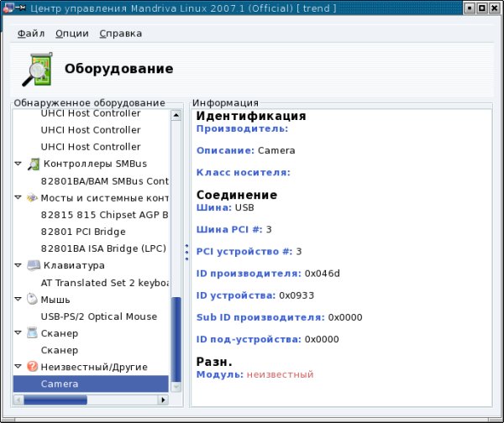Click the Мышь mouse icon

32,299
